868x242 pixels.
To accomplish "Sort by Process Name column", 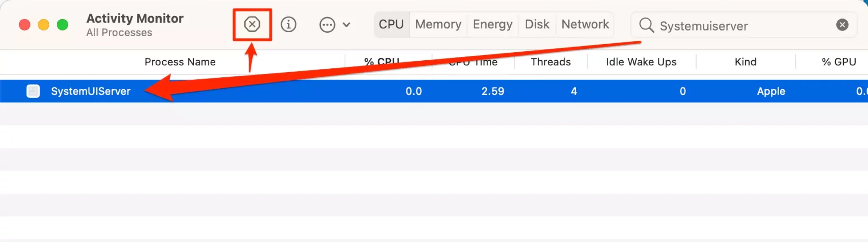I will coord(180,62).
